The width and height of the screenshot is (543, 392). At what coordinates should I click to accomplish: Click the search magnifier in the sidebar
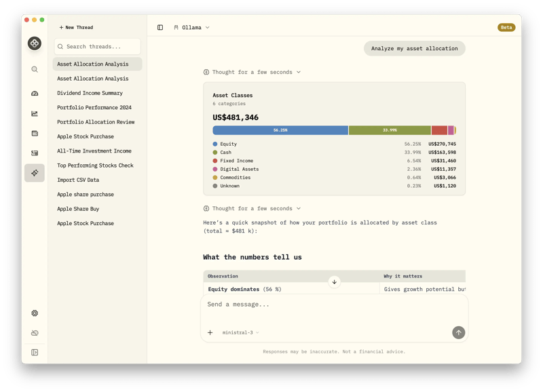pos(34,69)
